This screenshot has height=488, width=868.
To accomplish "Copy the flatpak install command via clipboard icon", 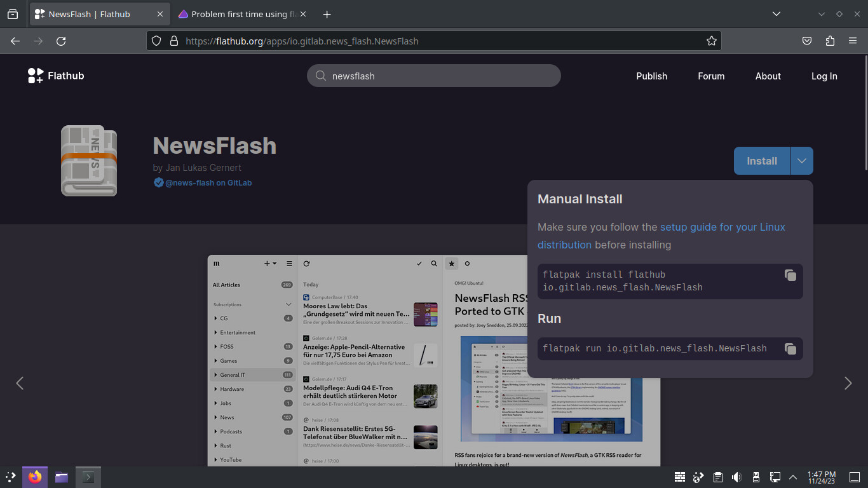I will (x=790, y=275).
